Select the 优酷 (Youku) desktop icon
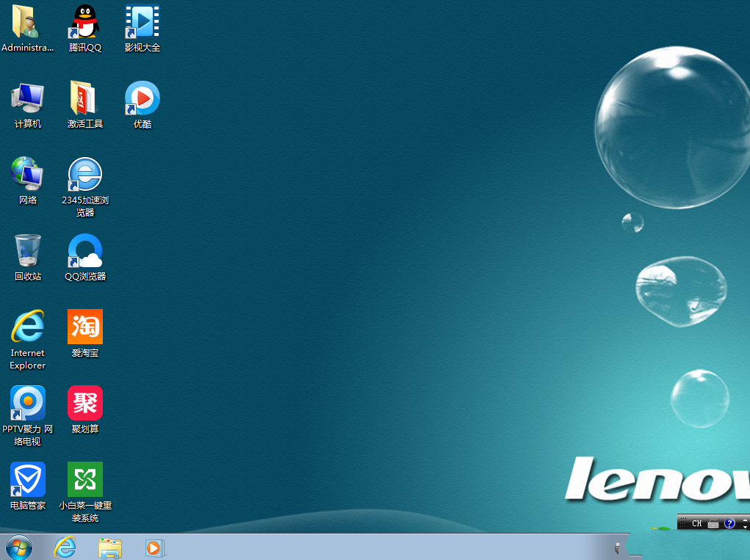The height and width of the screenshot is (560, 750). coord(142,98)
